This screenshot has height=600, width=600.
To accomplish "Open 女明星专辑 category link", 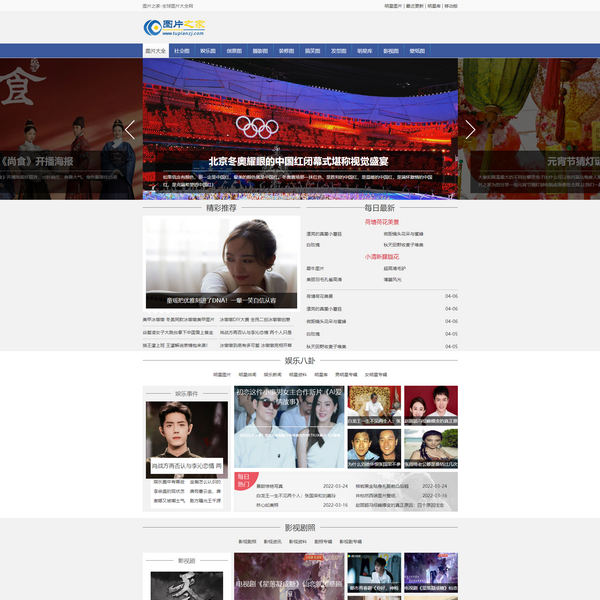I will (376, 374).
